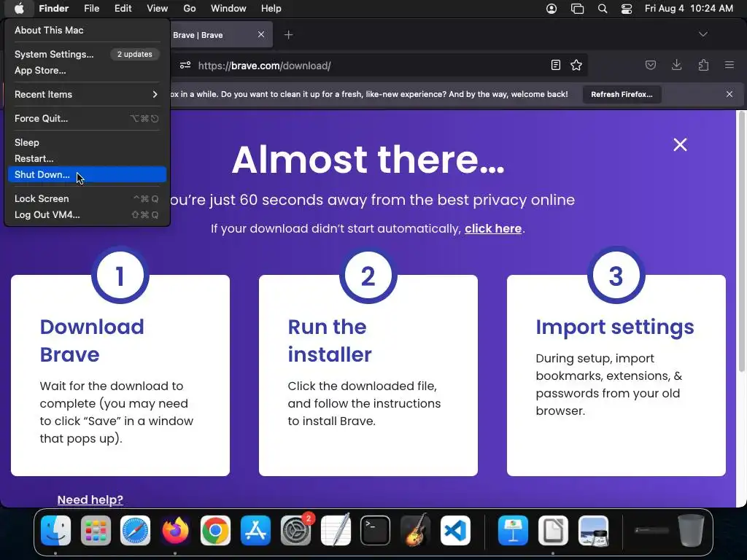Open System Settings from the Dock
The width and height of the screenshot is (747, 560).
[x=296, y=530]
